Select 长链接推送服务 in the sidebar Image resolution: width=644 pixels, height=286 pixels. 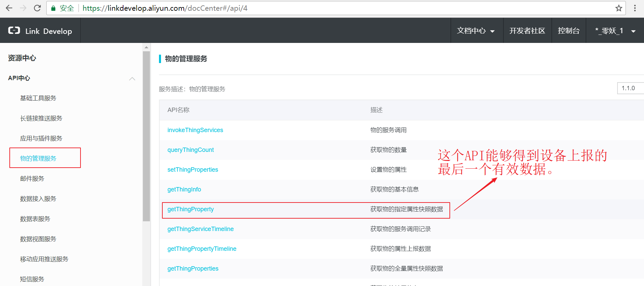coord(41,118)
